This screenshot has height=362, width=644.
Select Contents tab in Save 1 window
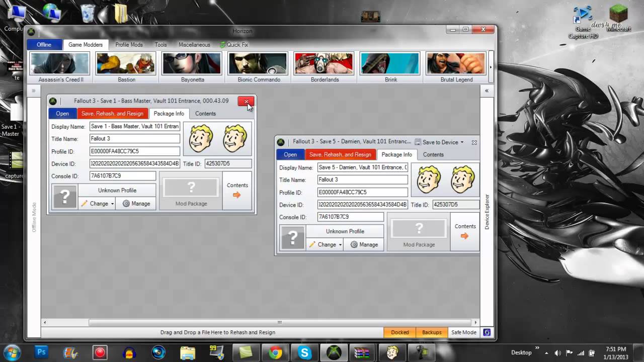205,114
